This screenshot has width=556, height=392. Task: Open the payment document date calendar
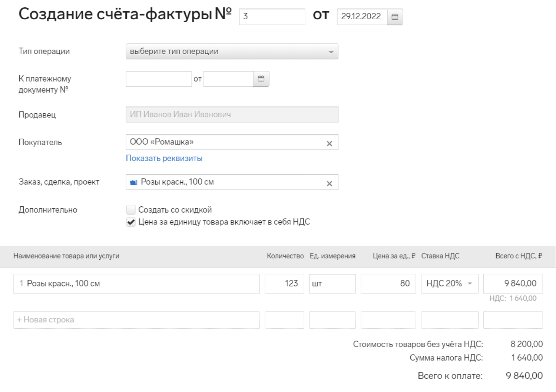[x=261, y=79]
